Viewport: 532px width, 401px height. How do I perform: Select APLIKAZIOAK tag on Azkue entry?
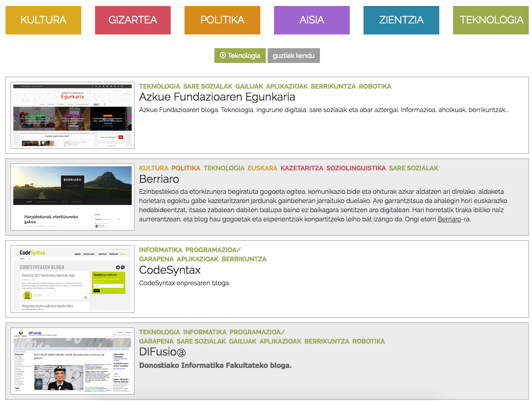click(287, 86)
